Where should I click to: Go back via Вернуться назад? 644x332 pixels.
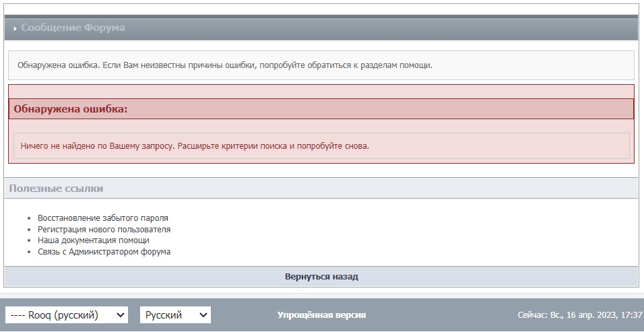click(x=321, y=277)
